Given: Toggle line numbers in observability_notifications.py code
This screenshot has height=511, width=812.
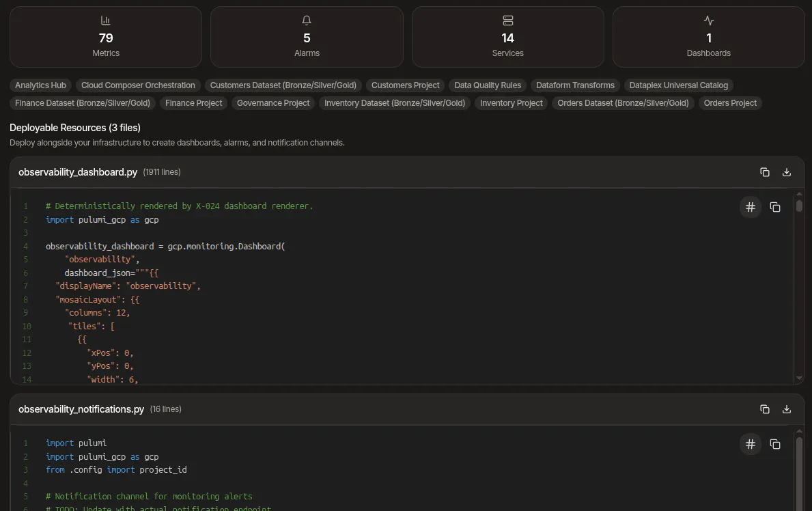Looking at the screenshot, I should (750, 444).
